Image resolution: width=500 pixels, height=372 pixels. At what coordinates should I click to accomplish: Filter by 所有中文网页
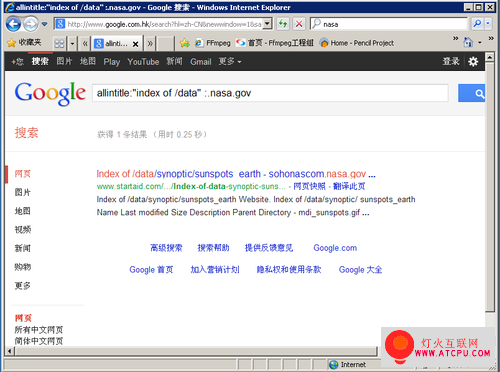tap(39, 330)
